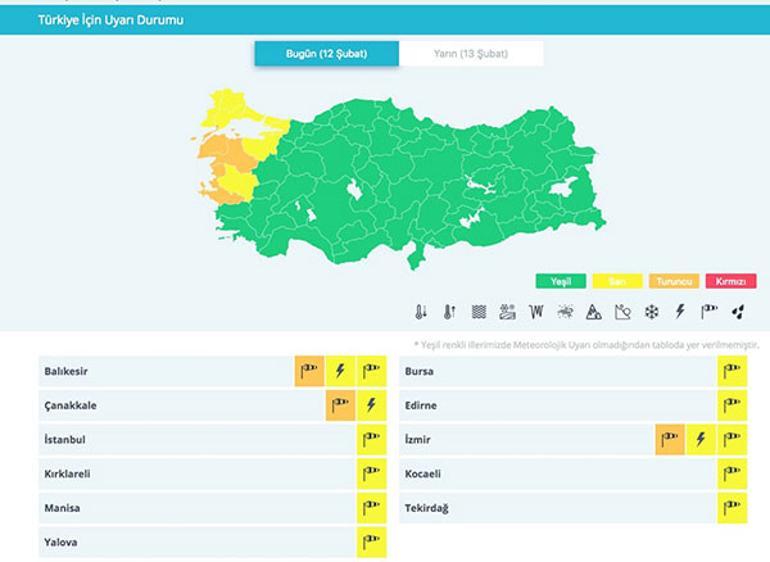
Task: Click İstanbul's yellow wind warning icon
Action: point(371,439)
